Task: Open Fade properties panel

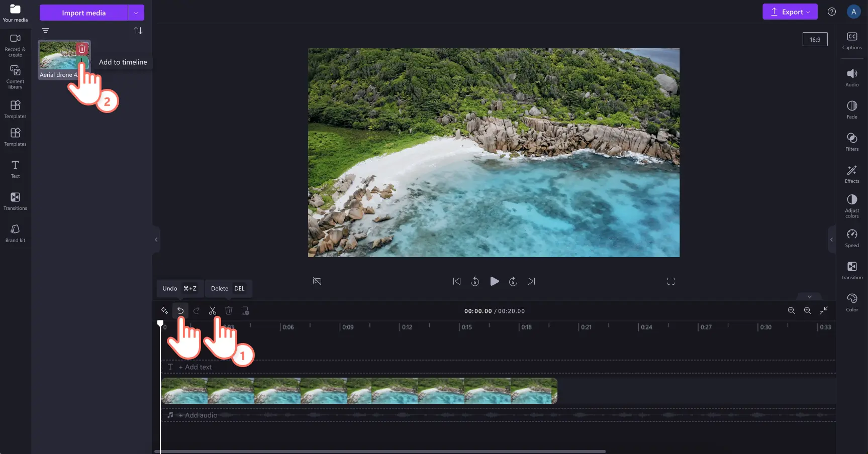Action: (852, 110)
